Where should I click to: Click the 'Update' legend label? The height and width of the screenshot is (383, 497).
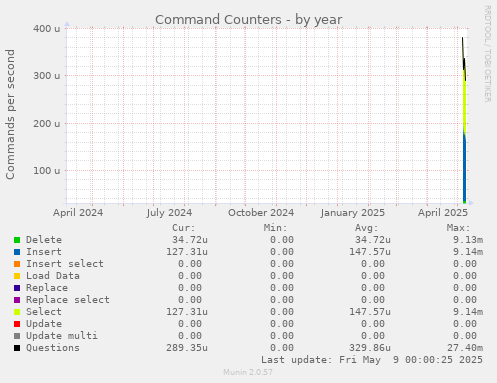(44, 324)
